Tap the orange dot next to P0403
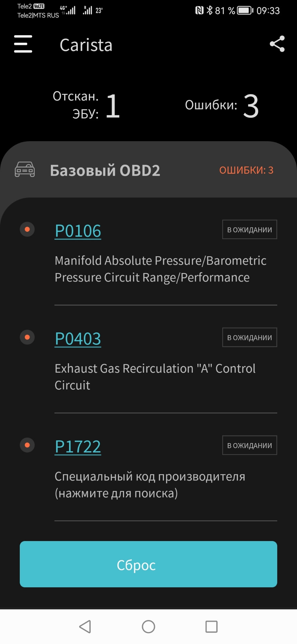Image resolution: width=297 pixels, height=644 pixels. point(27,337)
